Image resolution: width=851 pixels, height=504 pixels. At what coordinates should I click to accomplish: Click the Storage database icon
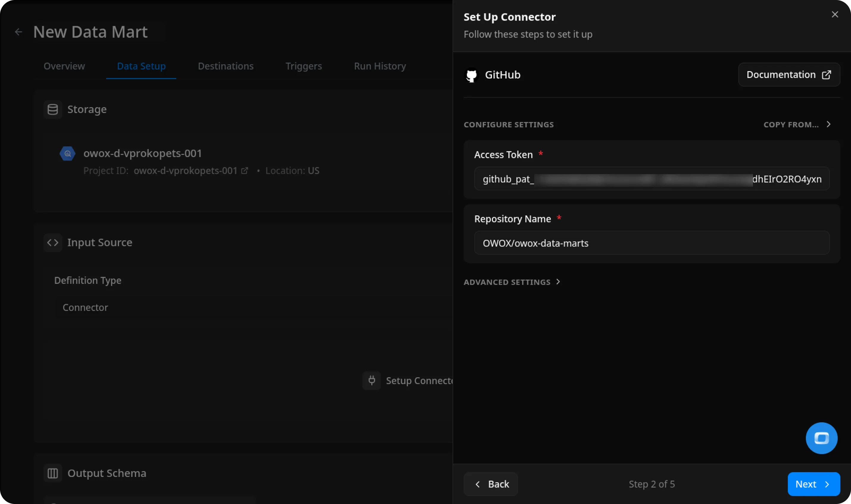pos(53,109)
